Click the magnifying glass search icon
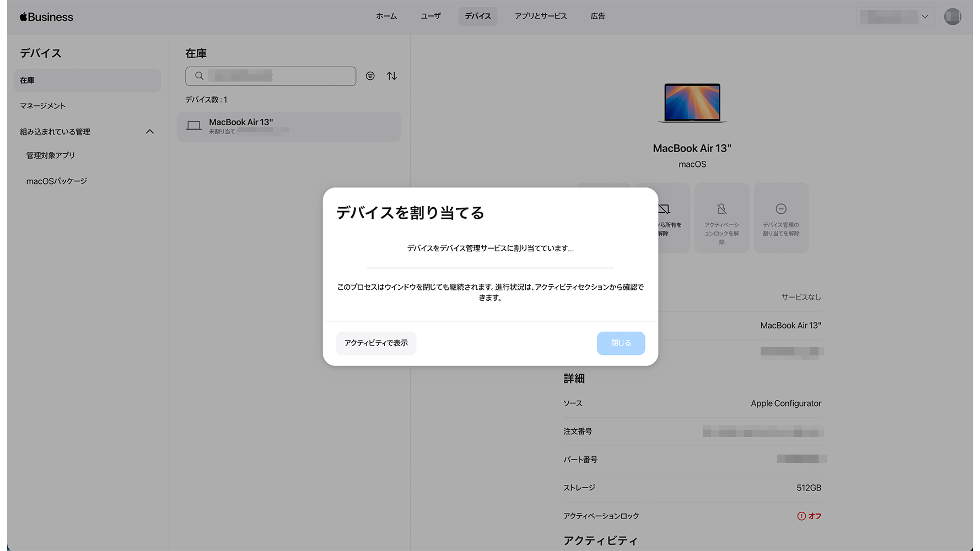 coord(200,76)
